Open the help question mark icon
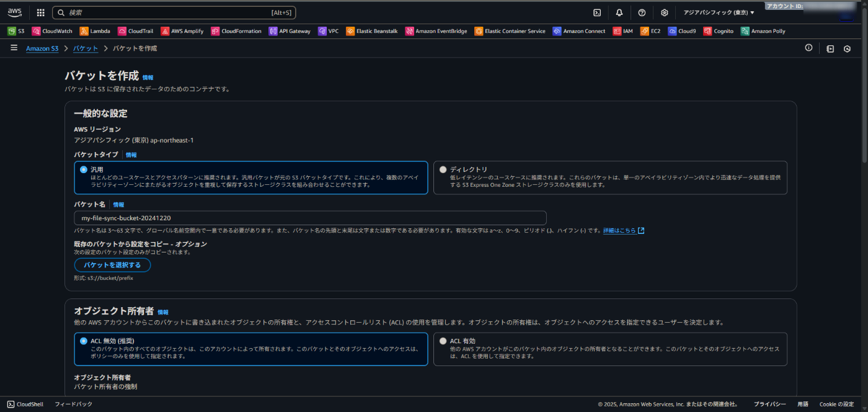868x412 pixels. pyautogui.click(x=642, y=12)
